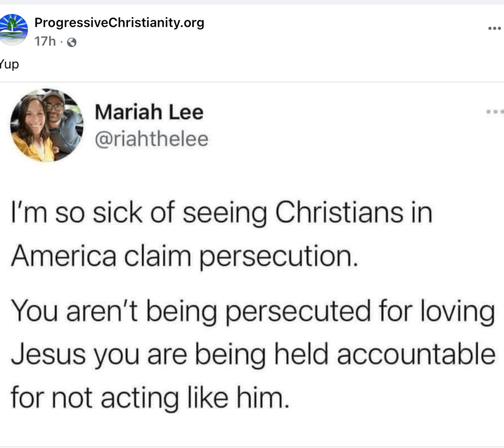Click the globe public audience icon
Screen dimensions: 504x448
(72, 42)
